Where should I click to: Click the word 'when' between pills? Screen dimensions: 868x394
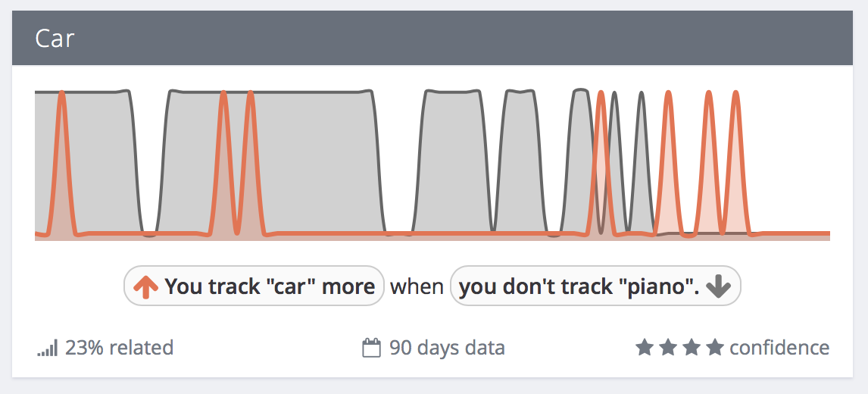click(417, 286)
